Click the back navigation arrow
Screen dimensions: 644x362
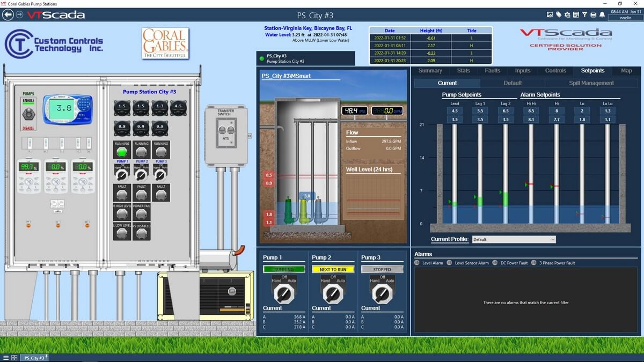click(8, 15)
